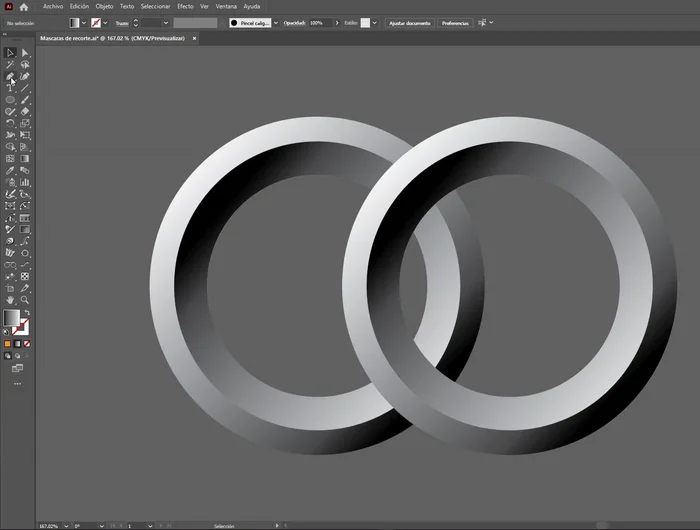
Task: Select the Zoom magnifier tool
Action: pyautogui.click(x=25, y=299)
